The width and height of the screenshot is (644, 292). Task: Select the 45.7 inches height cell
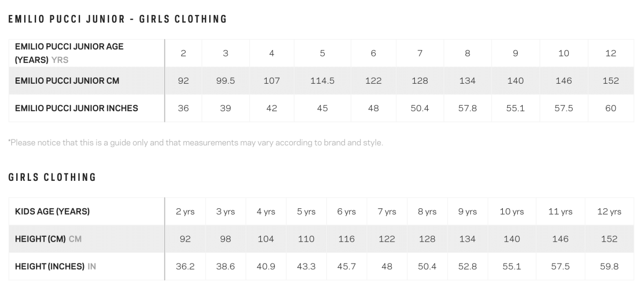[347, 266]
